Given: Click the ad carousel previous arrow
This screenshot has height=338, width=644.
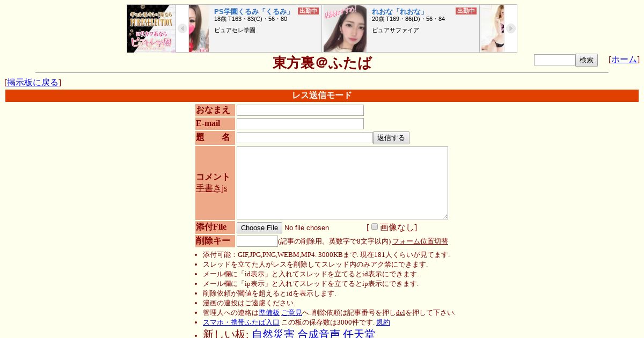Looking at the screenshot, I should click(x=182, y=28).
